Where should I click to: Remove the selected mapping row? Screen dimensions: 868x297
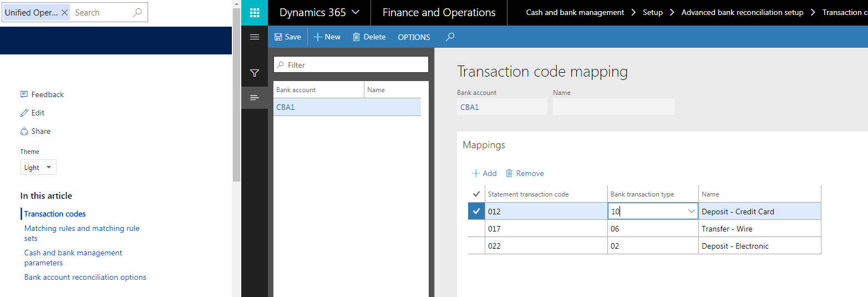pyautogui.click(x=524, y=173)
